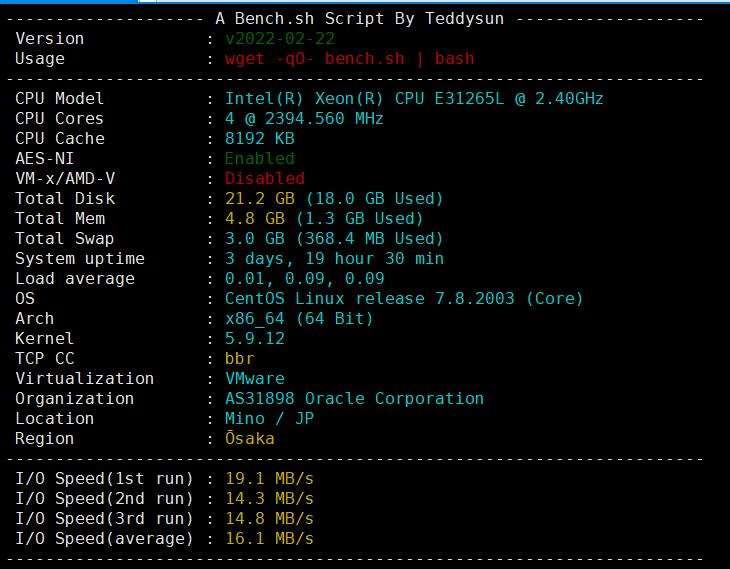This screenshot has width=730, height=569.
Task: Click the wget bench.sh usage command
Action: point(349,58)
